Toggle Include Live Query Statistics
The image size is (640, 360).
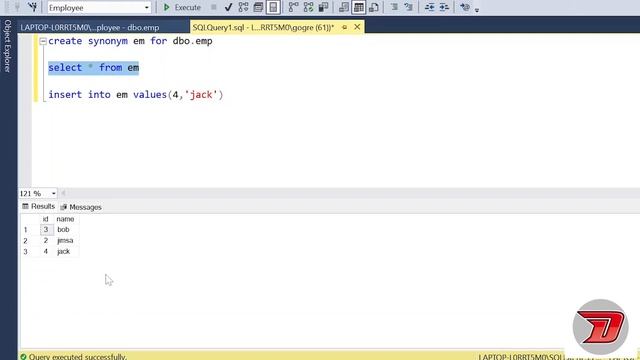click(309, 7)
